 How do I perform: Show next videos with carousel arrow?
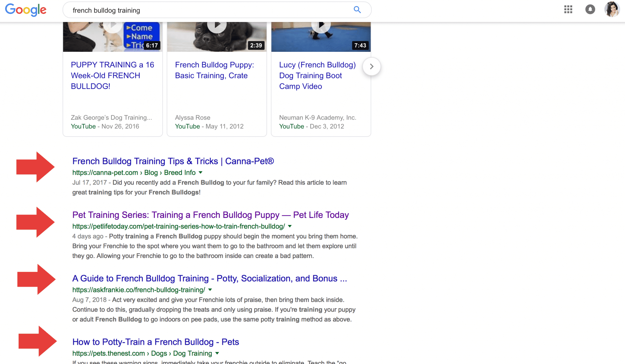coord(371,66)
